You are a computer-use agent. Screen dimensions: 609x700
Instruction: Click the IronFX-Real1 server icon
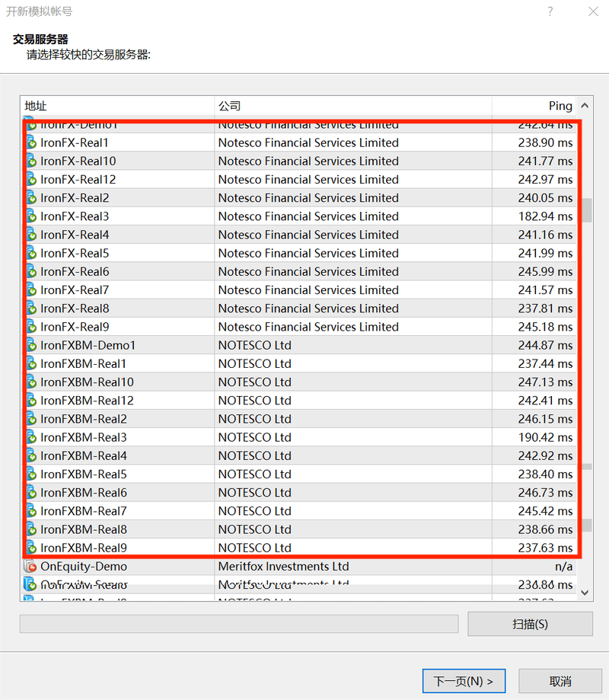31,142
